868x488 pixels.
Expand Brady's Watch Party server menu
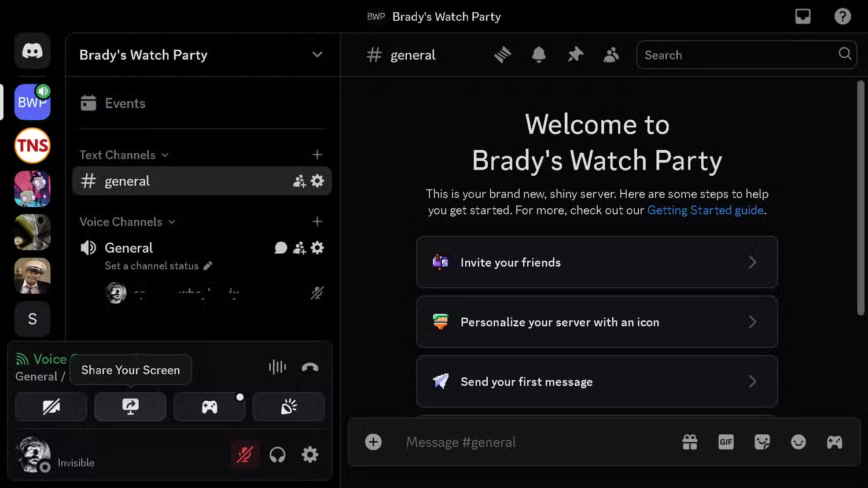pyautogui.click(x=317, y=55)
